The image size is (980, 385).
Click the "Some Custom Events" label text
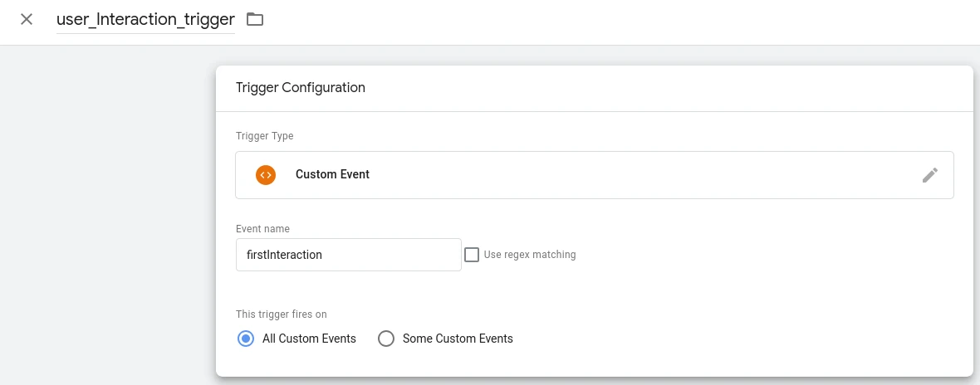click(x=458, y=339)
